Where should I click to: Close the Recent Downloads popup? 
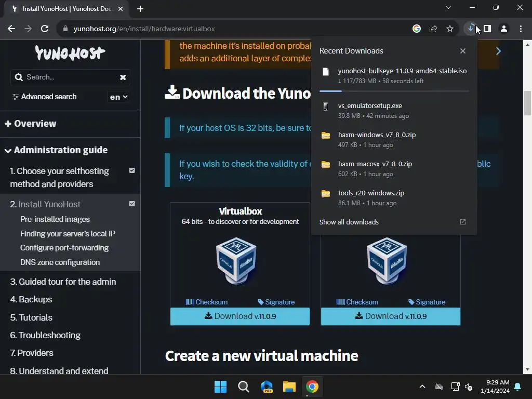pos(463,51)
